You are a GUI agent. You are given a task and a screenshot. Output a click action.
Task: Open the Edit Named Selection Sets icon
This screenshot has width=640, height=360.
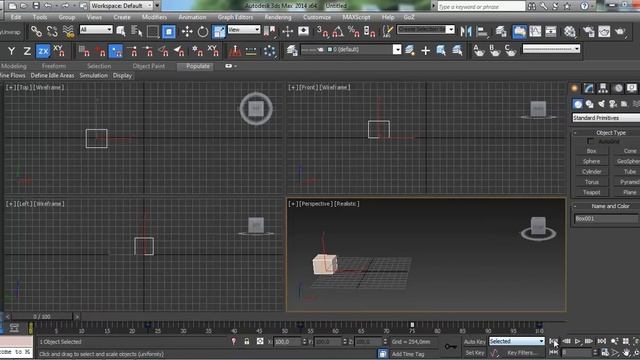(x=387, y=31)
